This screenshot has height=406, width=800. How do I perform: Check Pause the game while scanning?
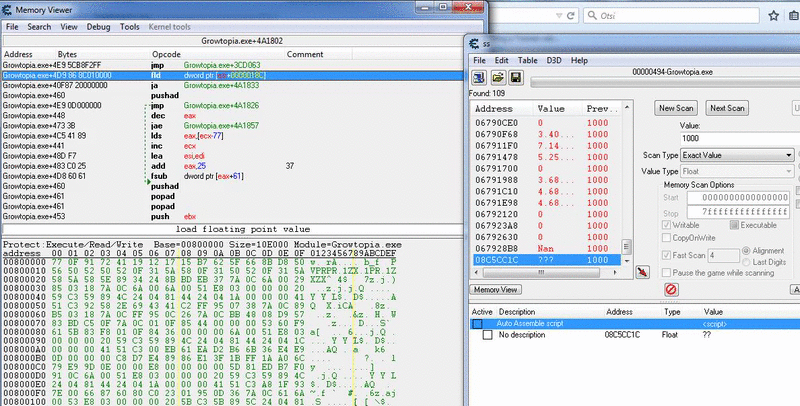[667, 272]
